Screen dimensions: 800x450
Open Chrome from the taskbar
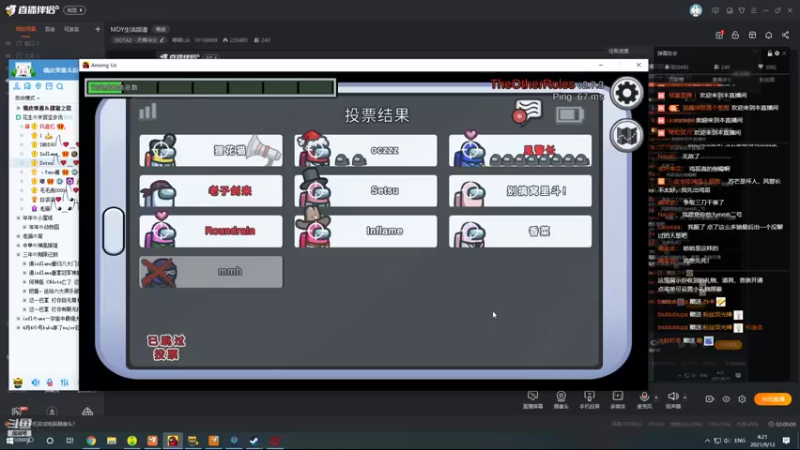coord(91,440)
